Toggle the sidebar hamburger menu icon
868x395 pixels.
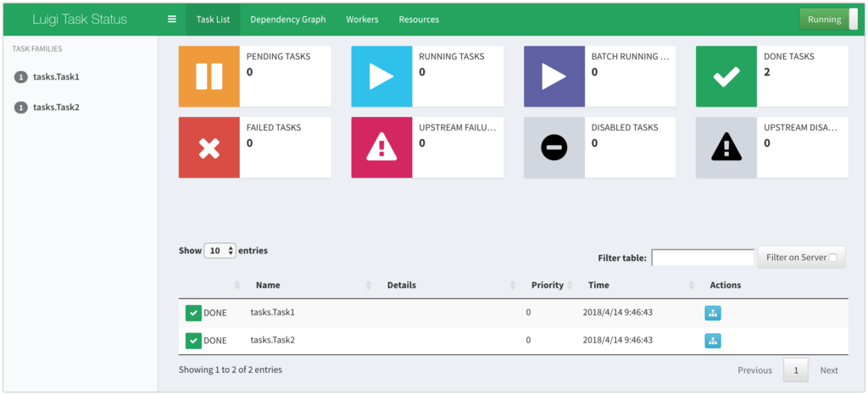coord(171,19)
